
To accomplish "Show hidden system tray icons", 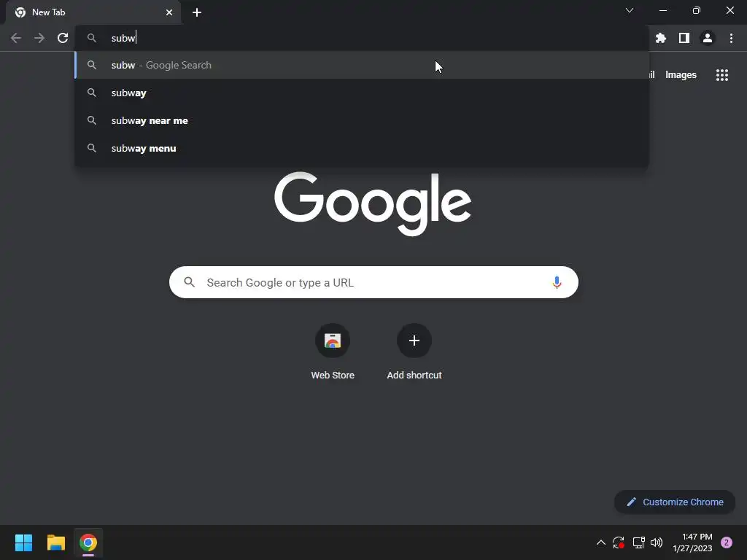I will pos(601,542).
